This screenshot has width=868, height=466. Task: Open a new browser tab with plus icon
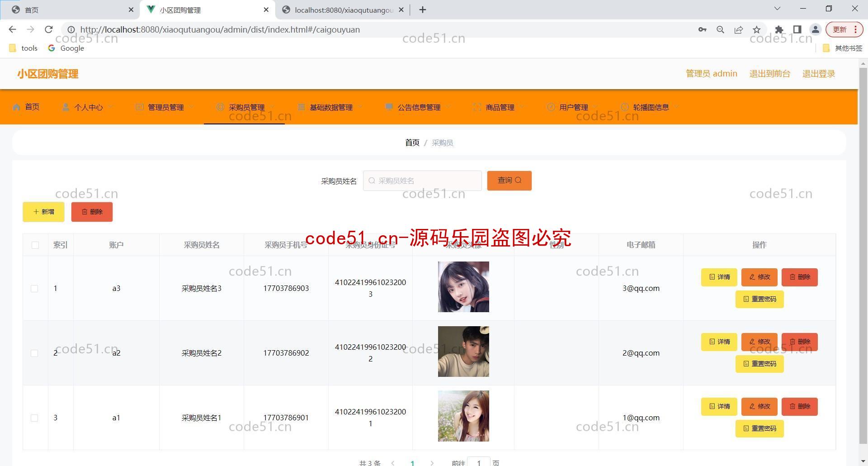pos(423,10)
